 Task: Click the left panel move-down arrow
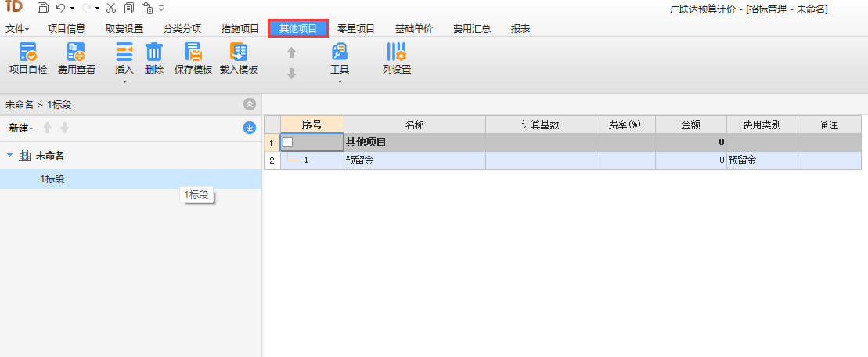point(65,128)
